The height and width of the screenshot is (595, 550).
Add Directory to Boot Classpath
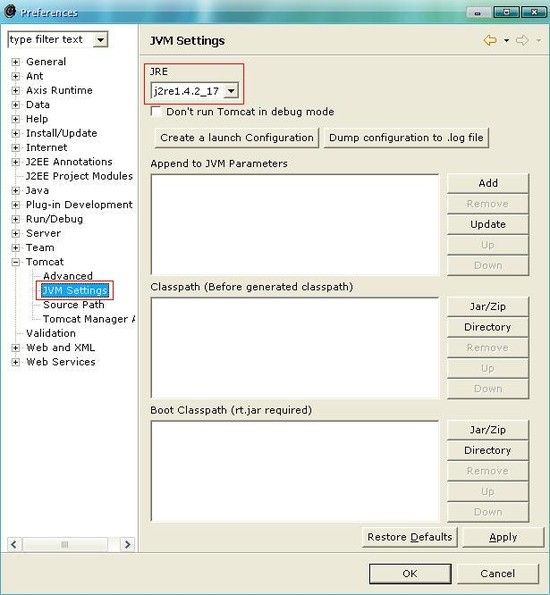pos(488,450)
